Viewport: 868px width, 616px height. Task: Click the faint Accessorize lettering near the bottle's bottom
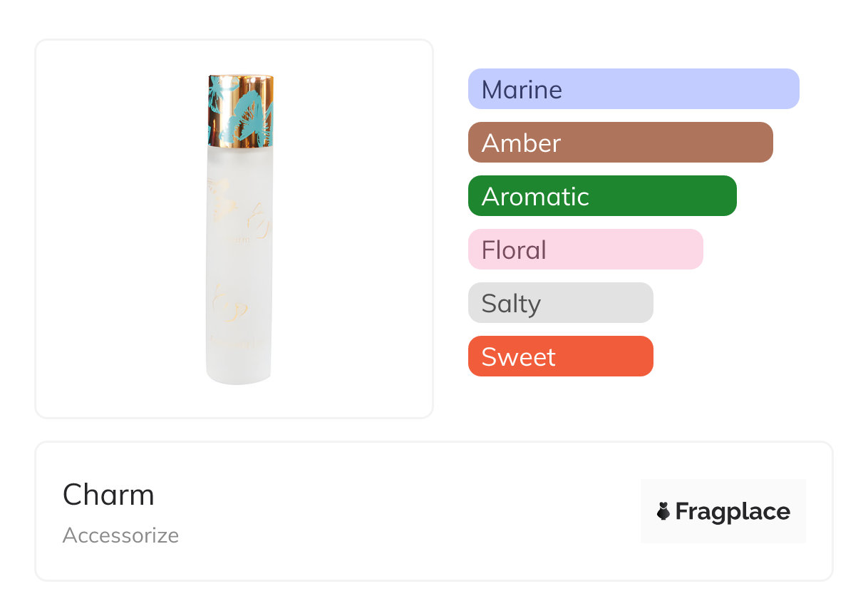pos(238,342)
